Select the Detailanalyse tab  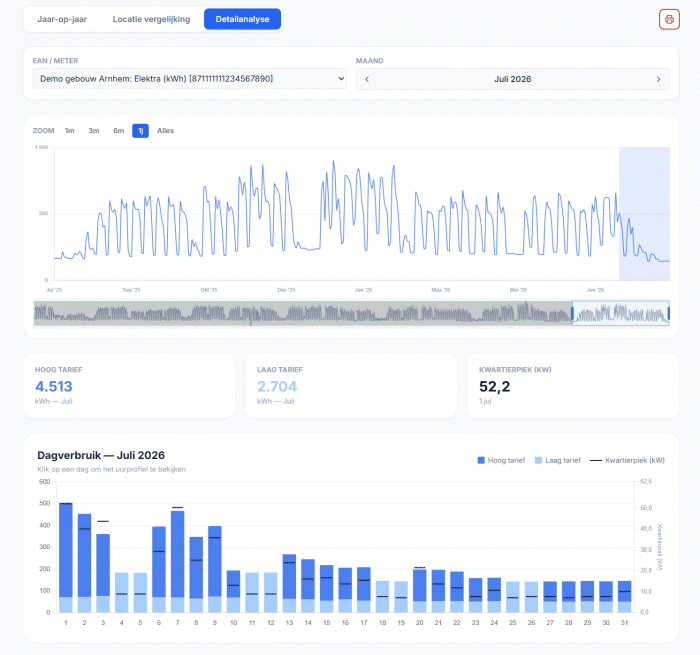242,19
